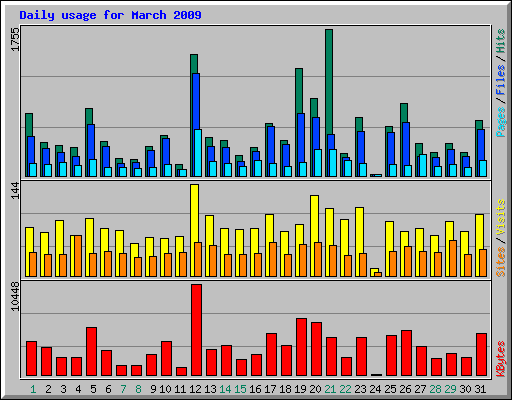Select the green weekend day label 14

[225, 389]
